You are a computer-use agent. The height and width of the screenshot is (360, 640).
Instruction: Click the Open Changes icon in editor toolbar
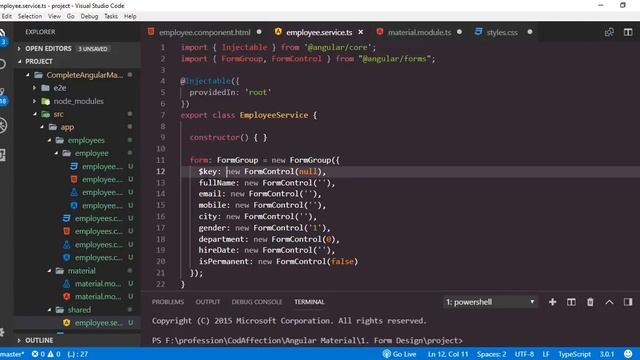pos(609,32)
